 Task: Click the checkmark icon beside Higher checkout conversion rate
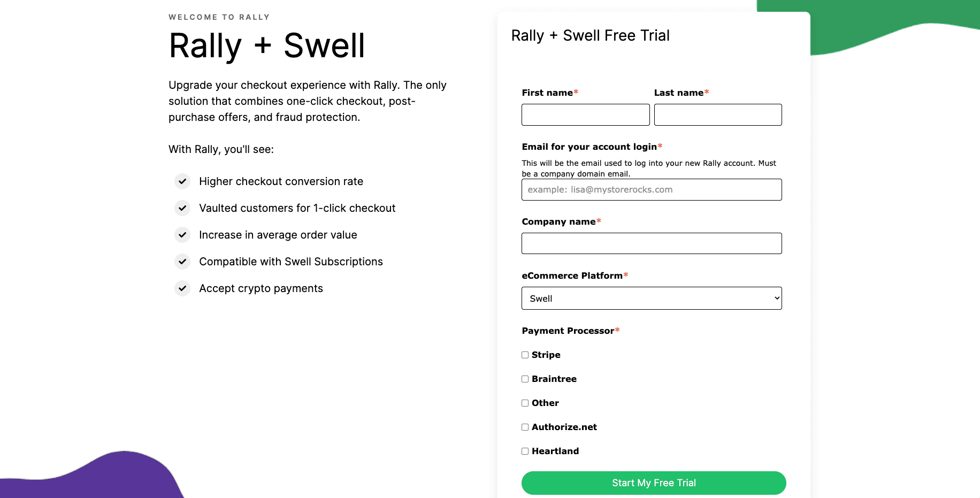[x=182, y=181]
